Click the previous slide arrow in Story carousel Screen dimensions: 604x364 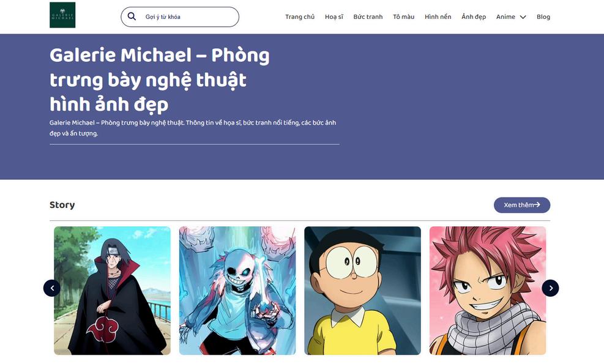(x=52, y=288)
